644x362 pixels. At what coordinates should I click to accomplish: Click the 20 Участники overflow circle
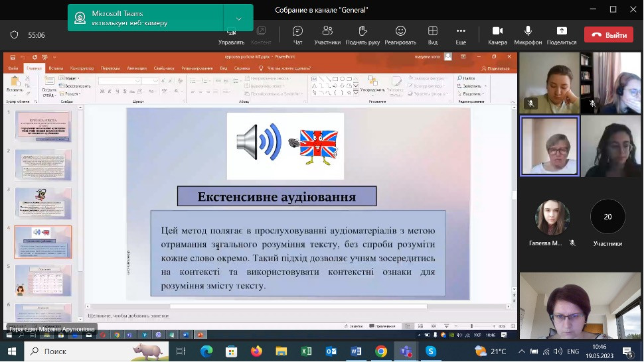(x=607, y=217)
